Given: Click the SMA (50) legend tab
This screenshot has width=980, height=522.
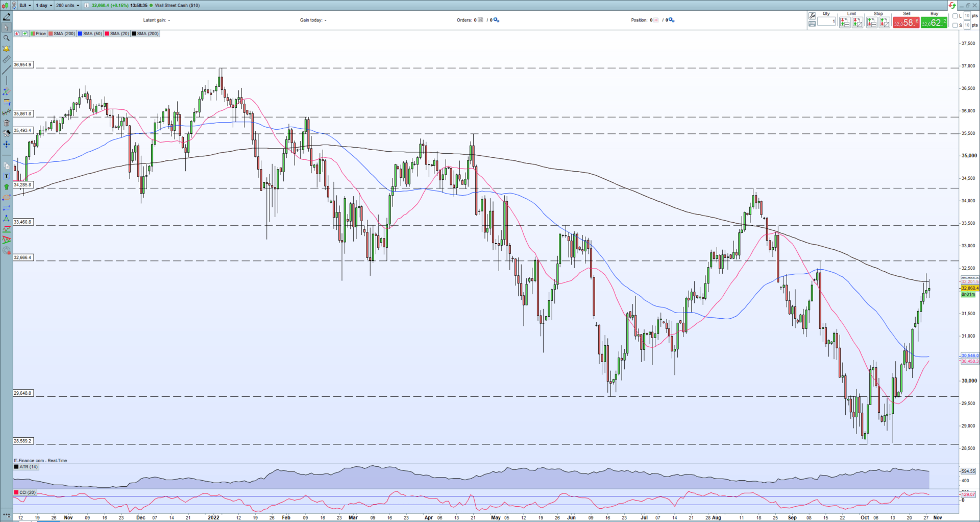Looking at the screenshot, I should pos(90,34).
